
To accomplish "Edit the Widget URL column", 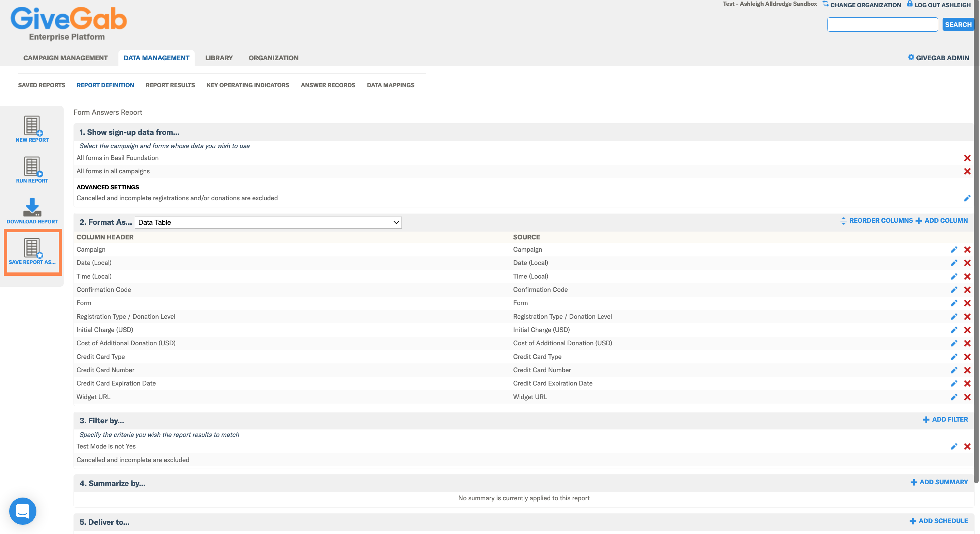I will point(954,397).
